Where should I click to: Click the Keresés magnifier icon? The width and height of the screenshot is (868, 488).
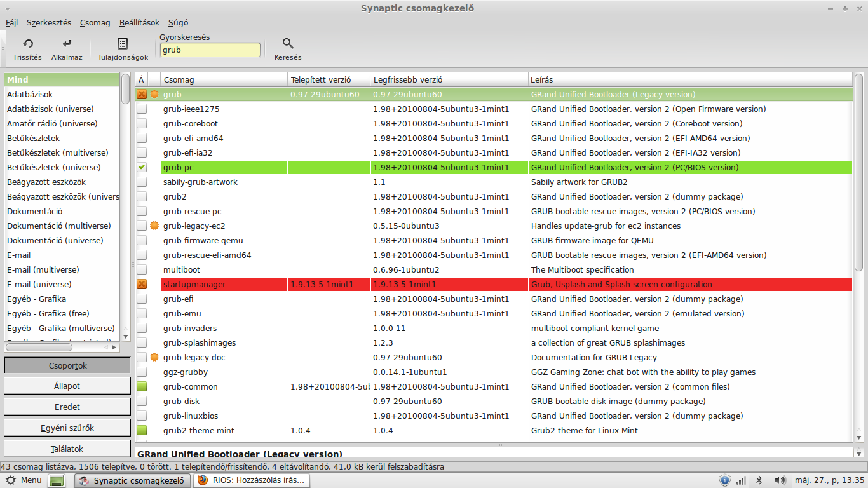point(288,44)
